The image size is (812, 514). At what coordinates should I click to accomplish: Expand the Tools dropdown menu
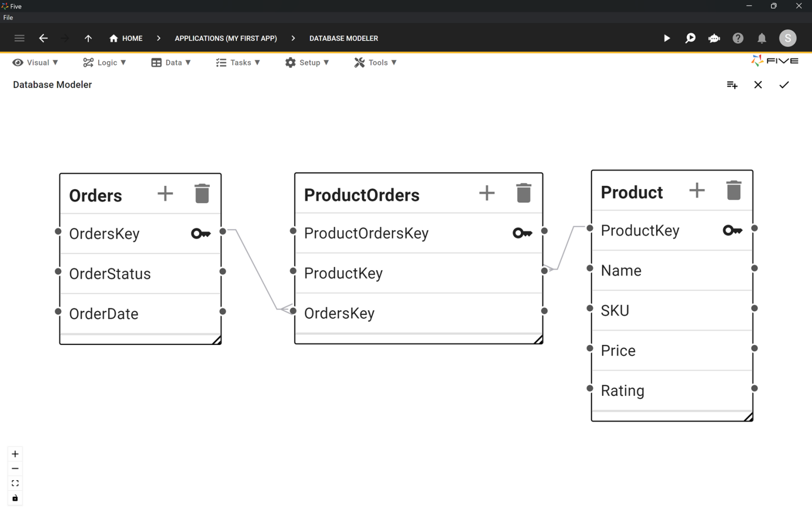[x=375, y=62]
